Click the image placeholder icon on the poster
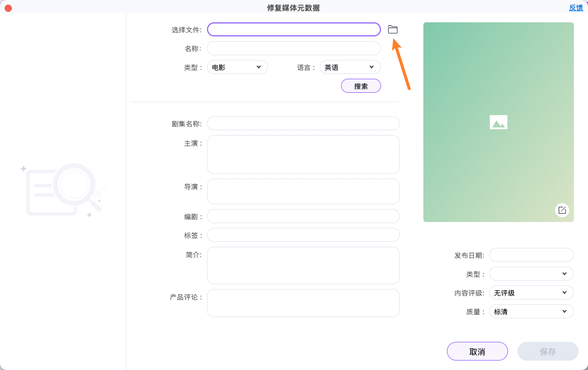 pos(498,122)
